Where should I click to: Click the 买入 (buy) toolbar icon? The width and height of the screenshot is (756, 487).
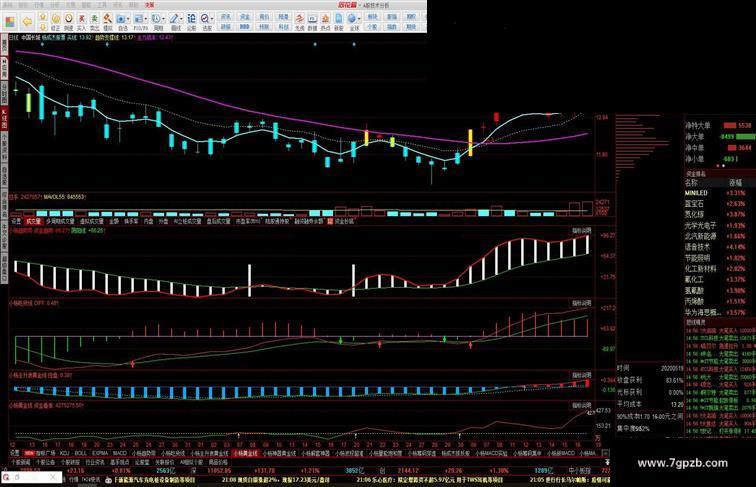(81, 21)
